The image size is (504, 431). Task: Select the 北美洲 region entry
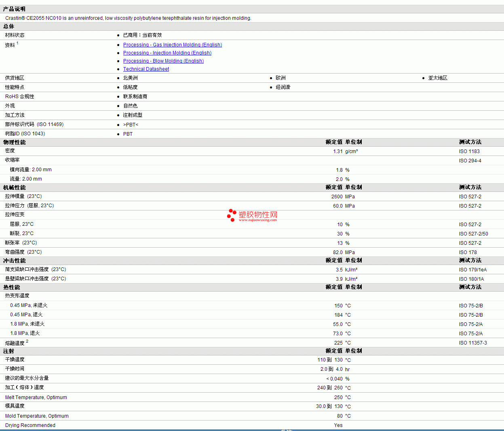click(x=130, y=78)
